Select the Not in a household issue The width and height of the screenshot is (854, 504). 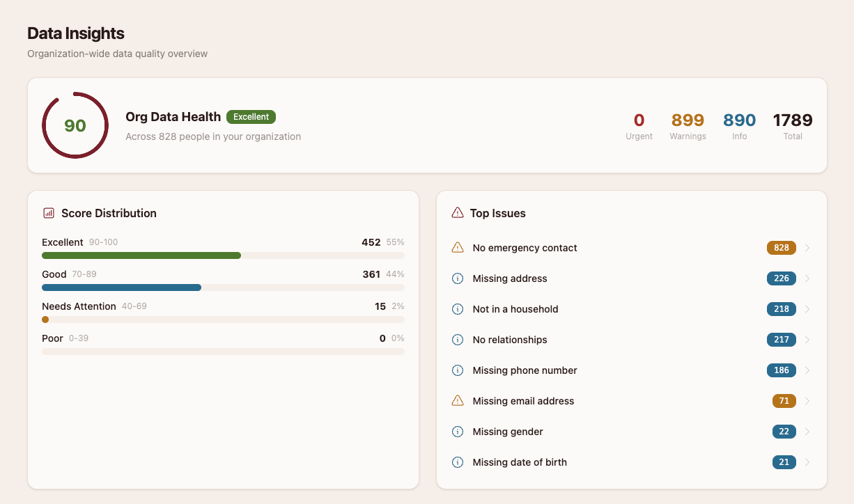pos(632,309)
